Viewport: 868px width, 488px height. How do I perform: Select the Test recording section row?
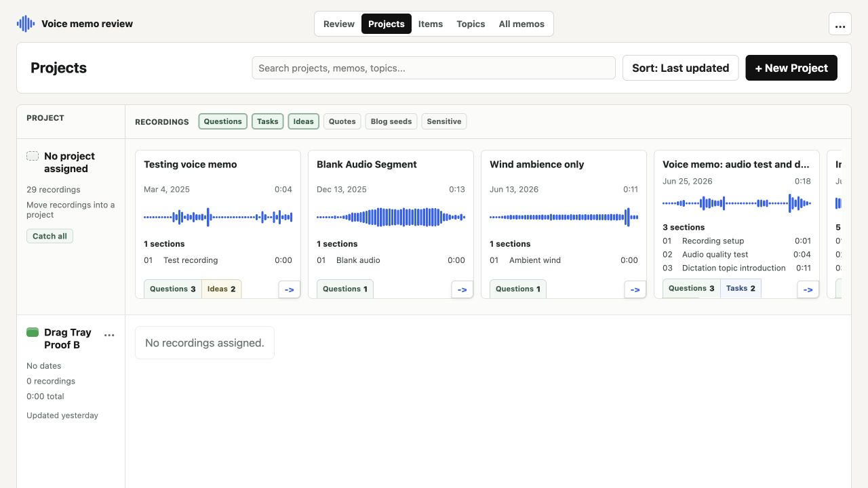point(218,260)
